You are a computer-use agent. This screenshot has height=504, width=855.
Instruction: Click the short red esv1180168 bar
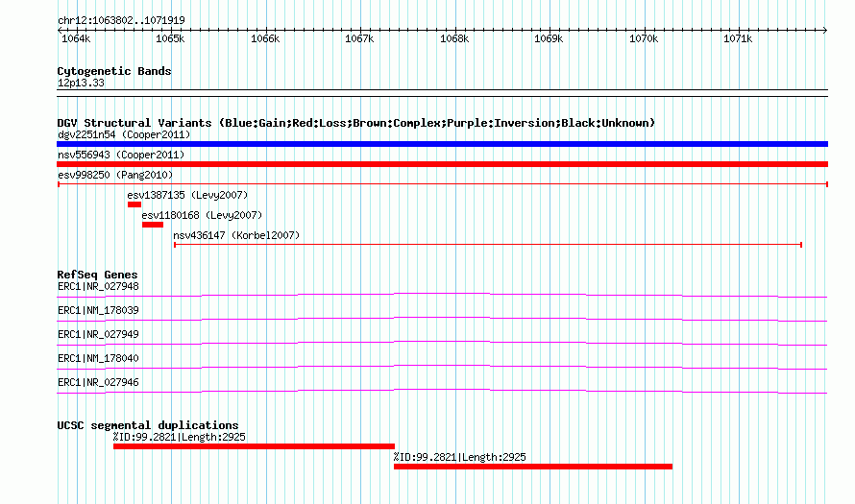[x=153, y=225]
